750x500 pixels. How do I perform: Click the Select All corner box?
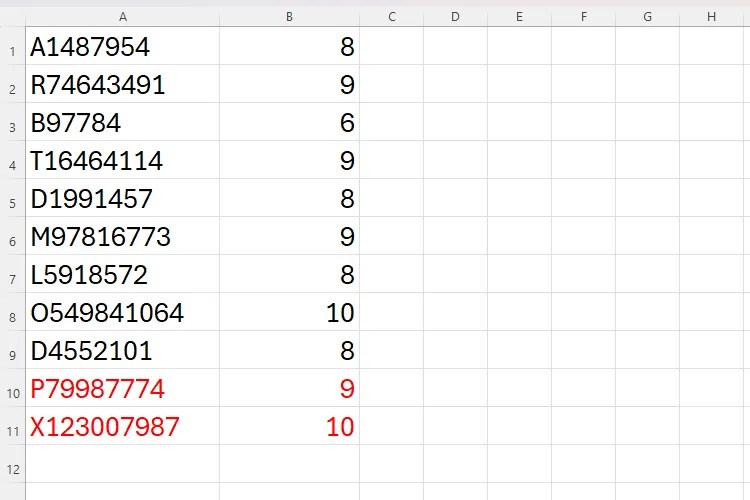point(12,17)
